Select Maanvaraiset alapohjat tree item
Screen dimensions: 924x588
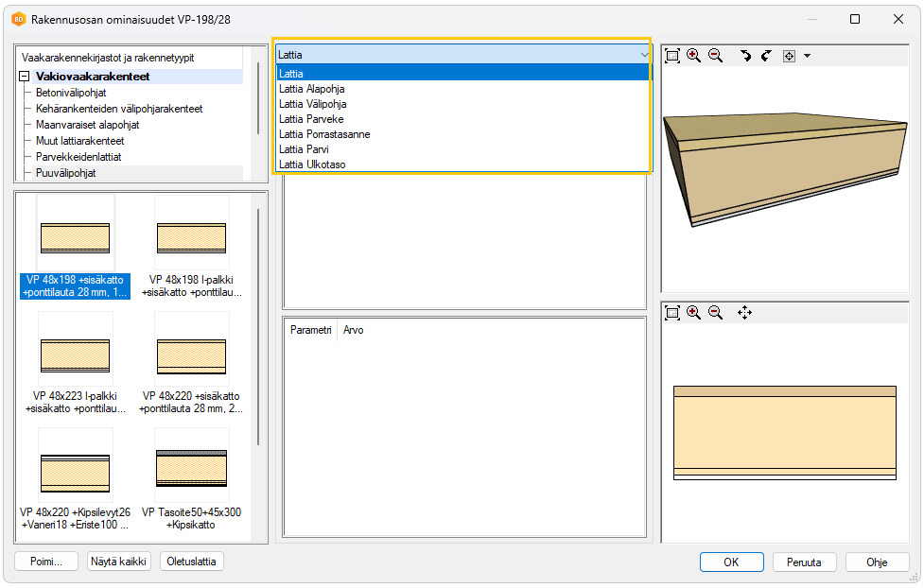[x=87, y=125]
